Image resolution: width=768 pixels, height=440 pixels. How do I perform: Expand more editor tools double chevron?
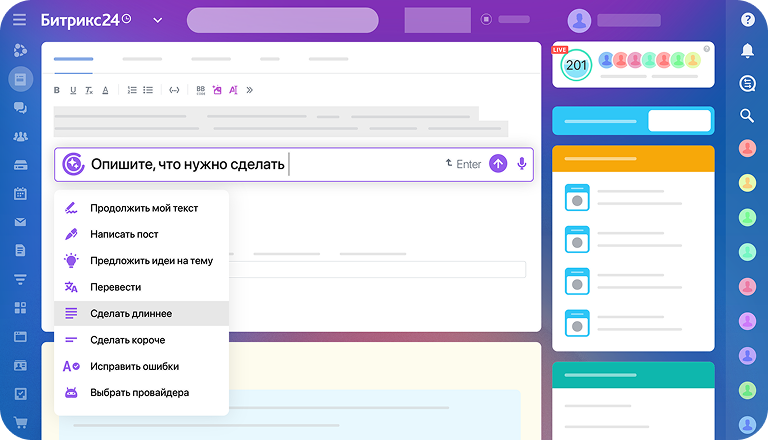(x=249, y=90)
